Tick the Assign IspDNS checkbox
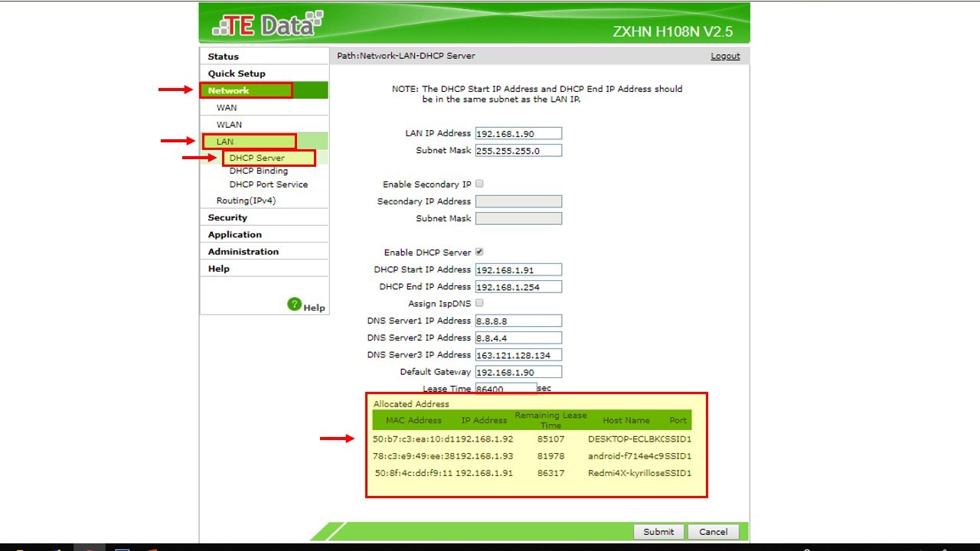 coord(479,303)
